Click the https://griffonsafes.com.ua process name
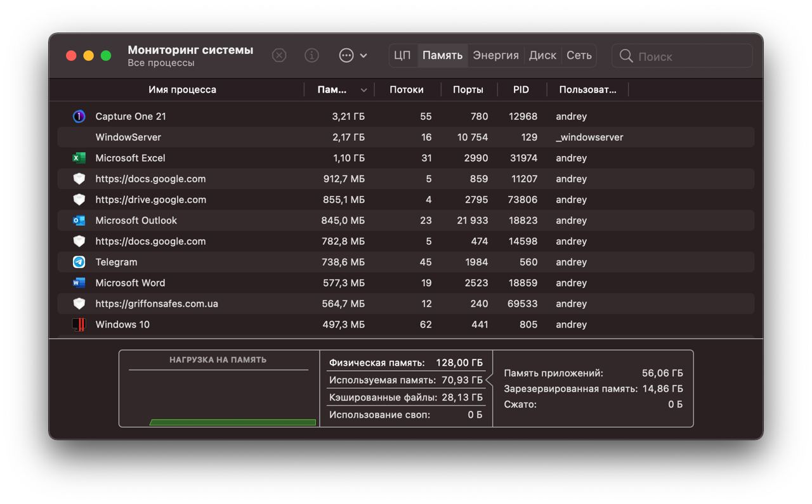The image size is (812, 504). (157, 304)
